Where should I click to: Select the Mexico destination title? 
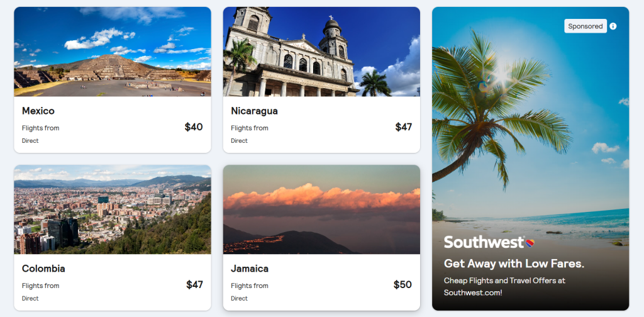tap(38, 111)
